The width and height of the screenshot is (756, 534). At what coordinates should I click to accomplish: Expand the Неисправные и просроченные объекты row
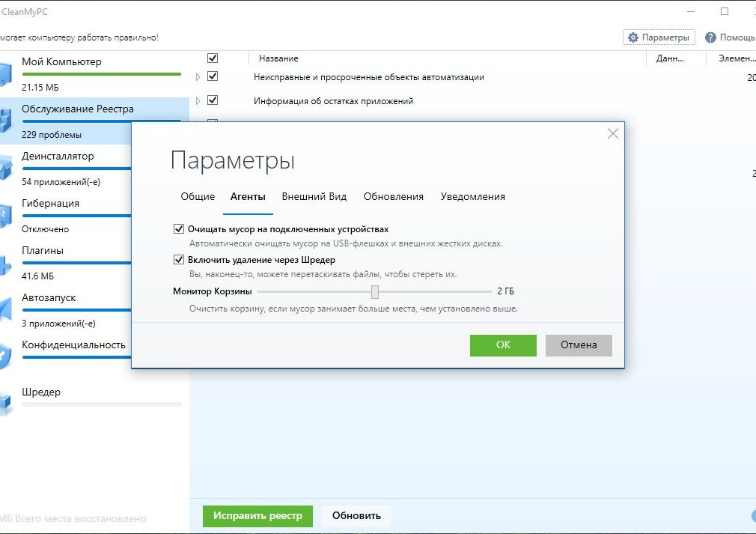(198, 76)
